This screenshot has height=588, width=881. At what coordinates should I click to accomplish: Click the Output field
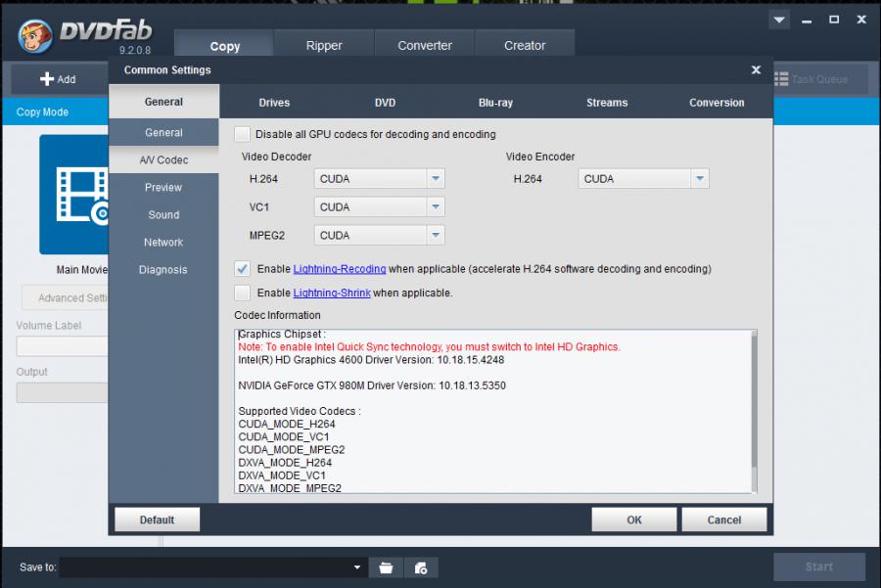pos(63,392)
